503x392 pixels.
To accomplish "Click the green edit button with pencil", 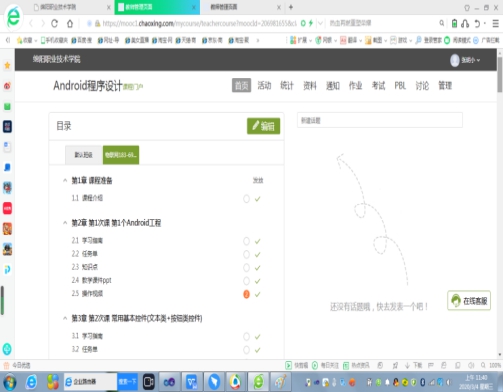I will click(x=263, y=126).
